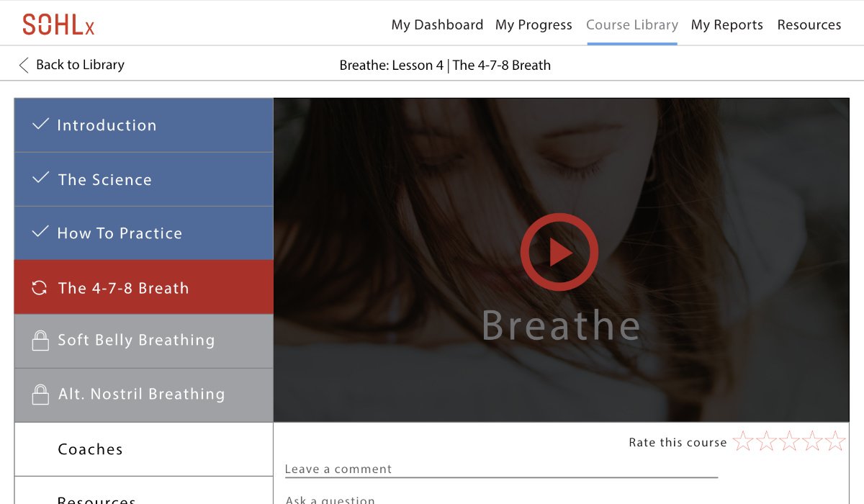Switch to My Progress tab
This screenshot has width=864, height=504.
(534, 24)
